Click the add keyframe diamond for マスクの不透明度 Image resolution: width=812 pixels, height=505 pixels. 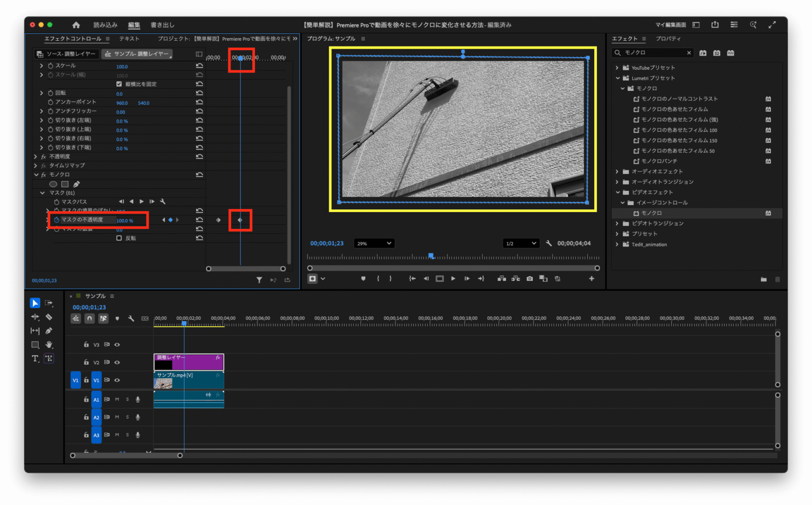pyautogui.click(x=171, y=219)
